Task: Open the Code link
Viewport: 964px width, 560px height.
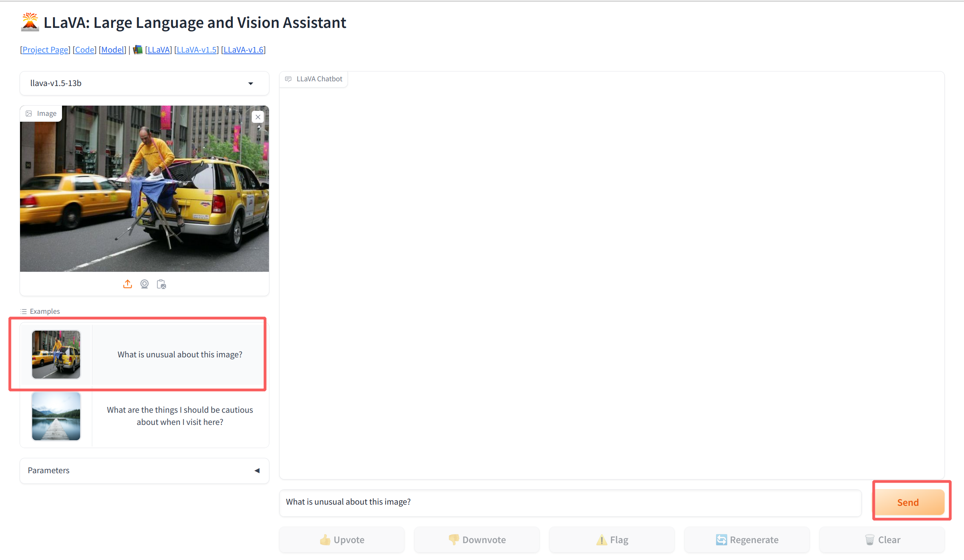Action: [x=84, y=50]
